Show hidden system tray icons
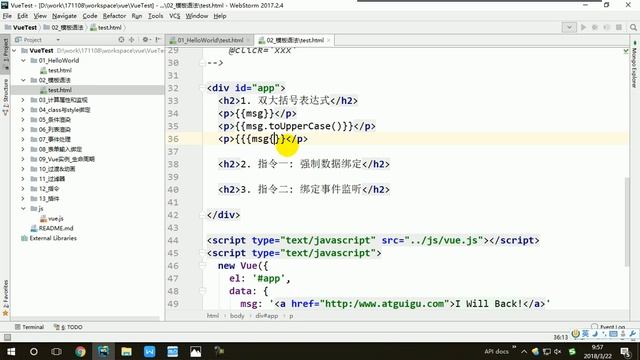Screen dimensions: 640x360 524,351
